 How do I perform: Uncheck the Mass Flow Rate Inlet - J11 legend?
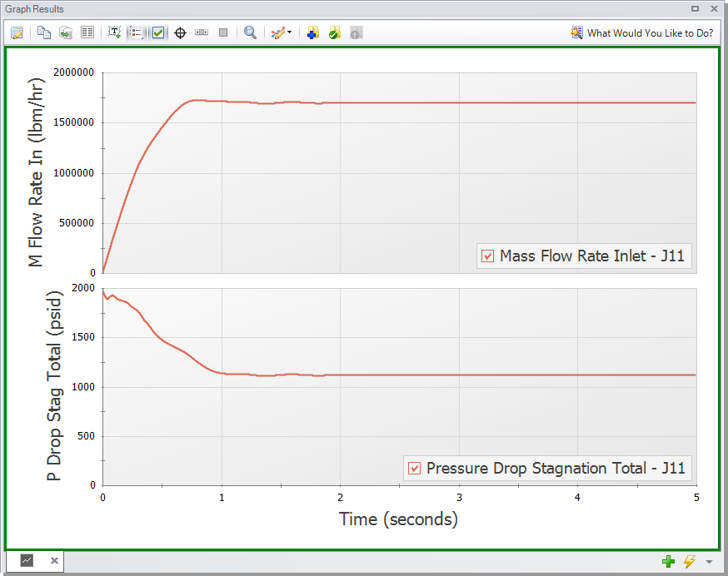487,256
